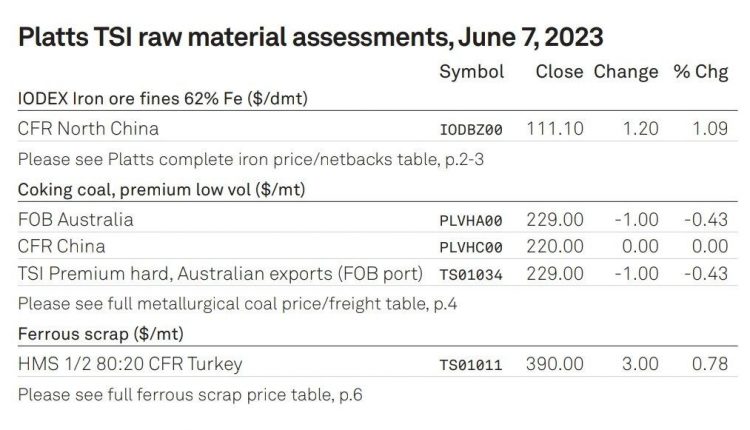Open the full ferrous scrap price table note

(190, 395)
